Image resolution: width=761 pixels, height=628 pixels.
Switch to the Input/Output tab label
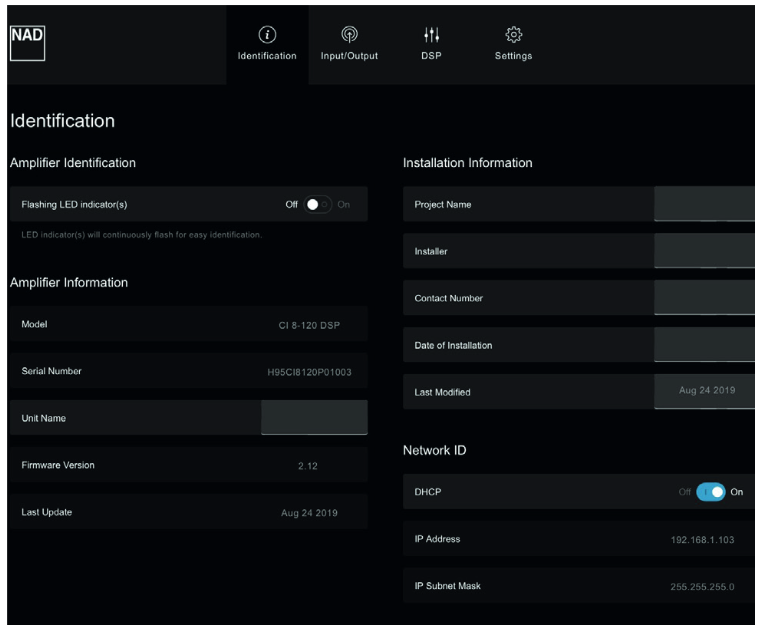coord(349,56)
